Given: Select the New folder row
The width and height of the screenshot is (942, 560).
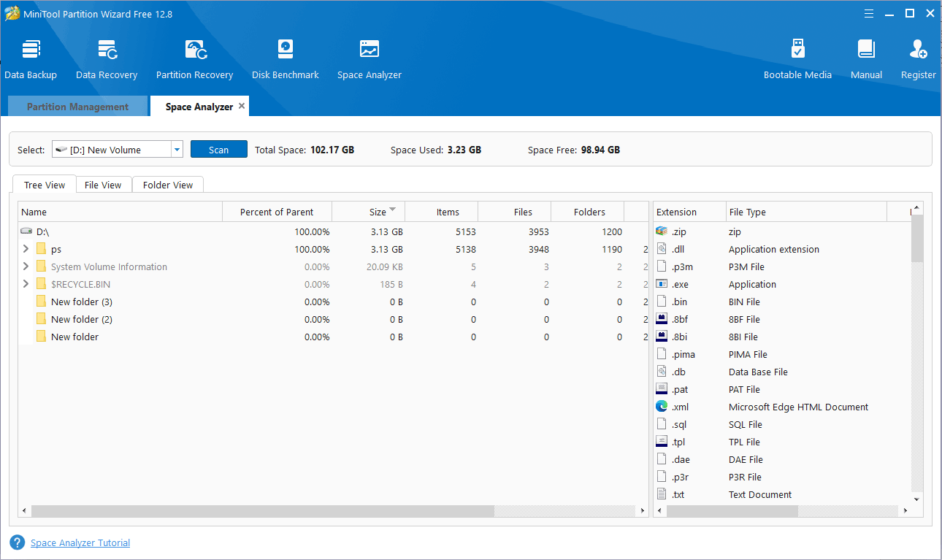Looking at the screenshot, I should tap(333, 337).
